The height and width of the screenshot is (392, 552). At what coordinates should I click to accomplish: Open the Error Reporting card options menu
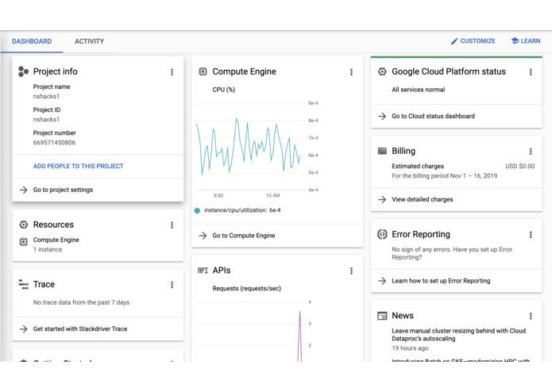tap(531, 235)
